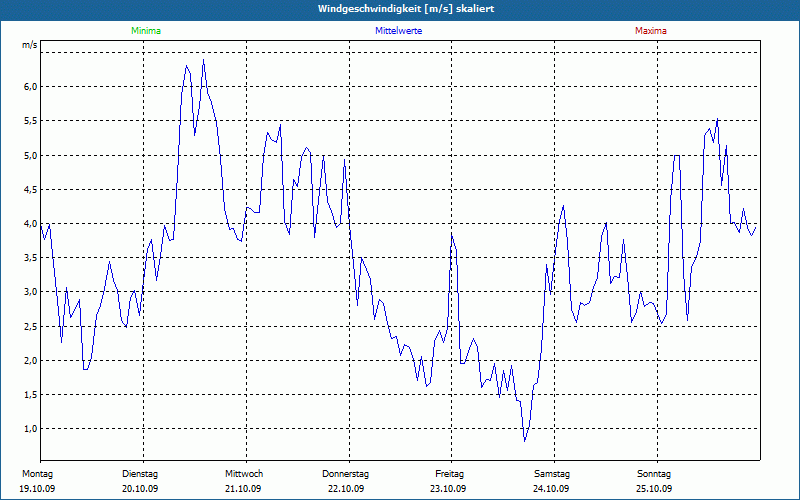800x500 pixels.
Task: Click the Maxima legend label
Action: [651, 31]
